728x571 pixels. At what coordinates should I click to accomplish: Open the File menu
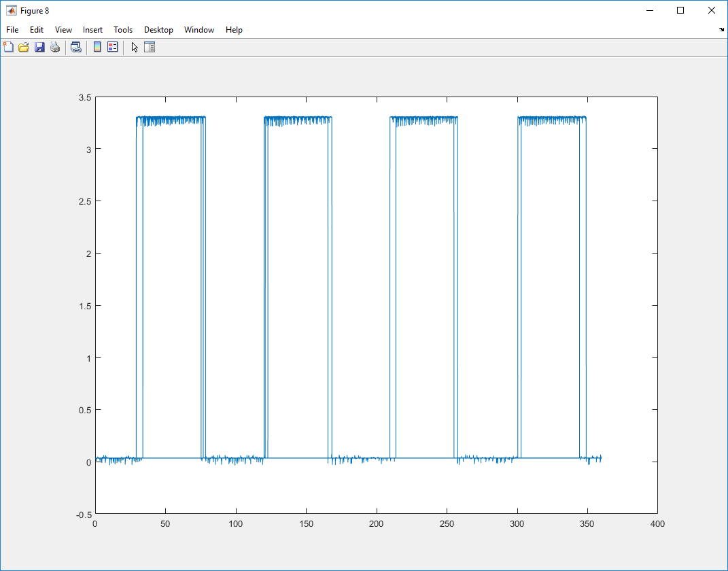pyautogui.click(x=12, y=30)
